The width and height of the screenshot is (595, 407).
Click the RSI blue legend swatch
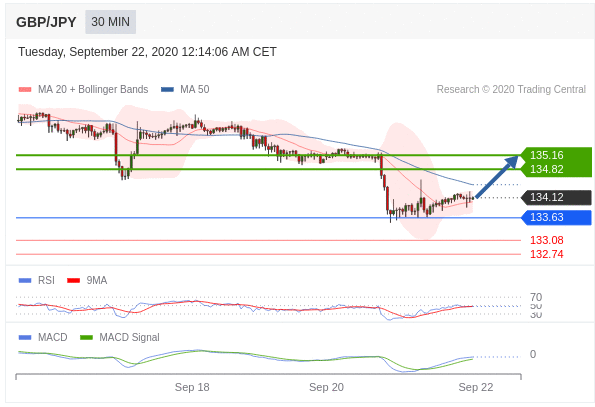[25, 280]
